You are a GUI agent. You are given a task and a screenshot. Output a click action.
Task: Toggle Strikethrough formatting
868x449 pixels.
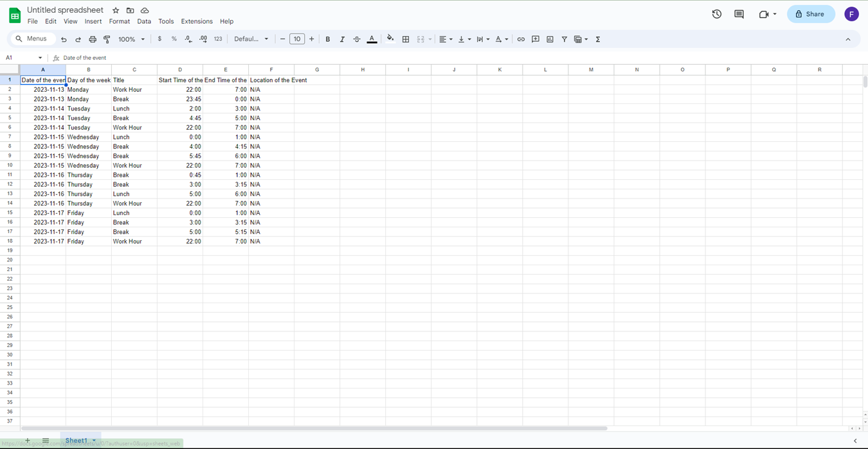click(357, 39)
